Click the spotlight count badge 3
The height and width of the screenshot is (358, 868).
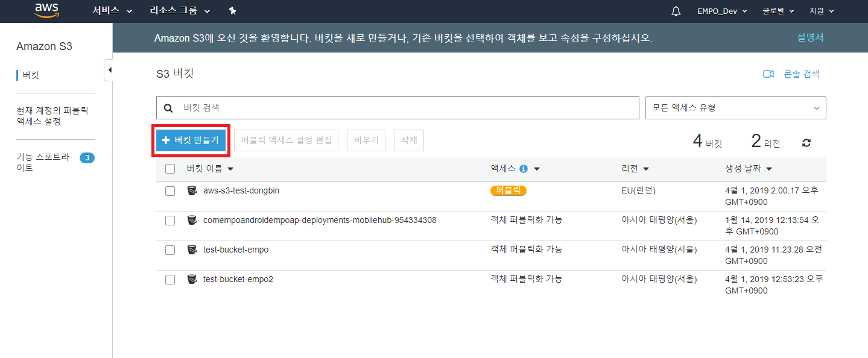[x=87, y=158]
